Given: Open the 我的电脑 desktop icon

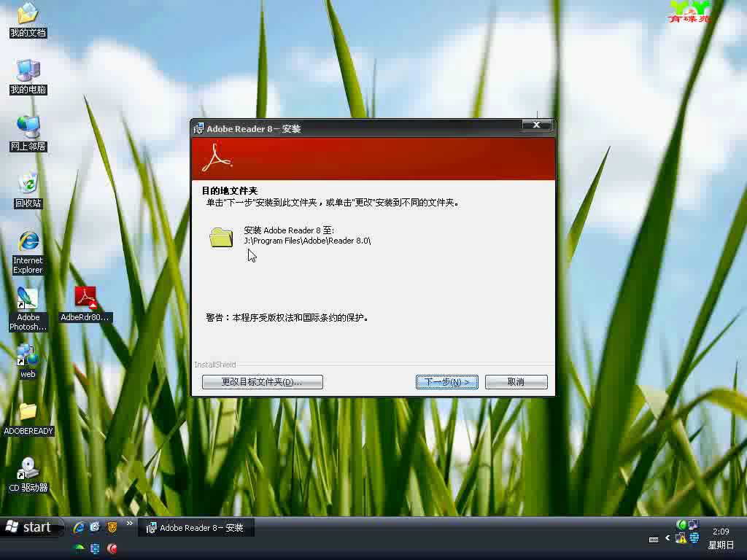Looking at the screenshot, I should 28,77.
